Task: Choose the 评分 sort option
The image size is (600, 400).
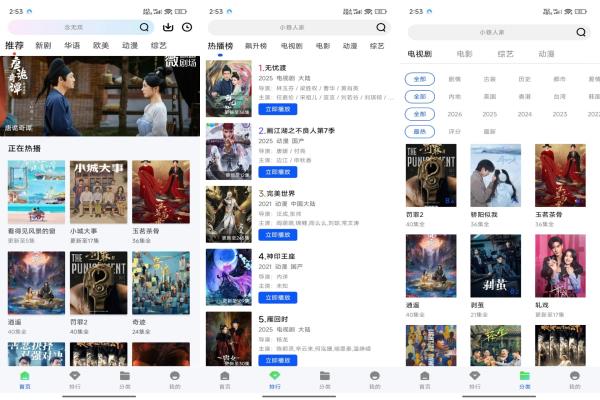Action: 455,131
